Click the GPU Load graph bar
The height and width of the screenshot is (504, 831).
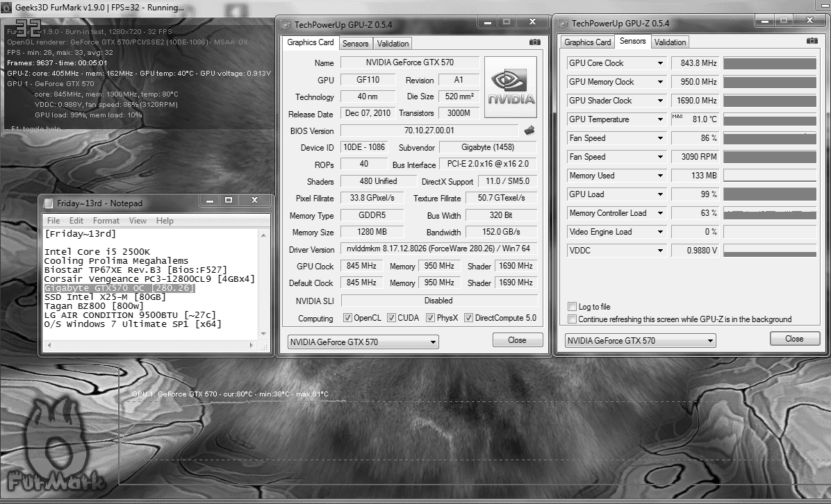coord(770,194)
